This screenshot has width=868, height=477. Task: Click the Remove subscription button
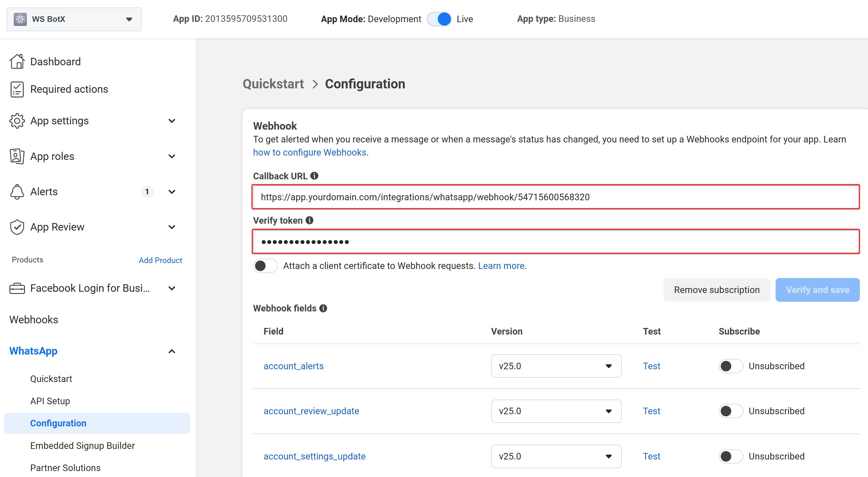717,290
